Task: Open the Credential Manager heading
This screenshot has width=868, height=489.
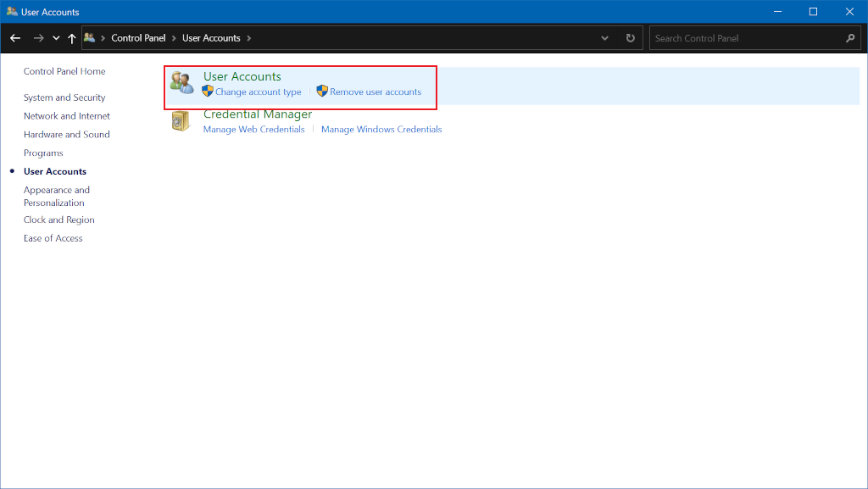Action: [x=258, y=114]
